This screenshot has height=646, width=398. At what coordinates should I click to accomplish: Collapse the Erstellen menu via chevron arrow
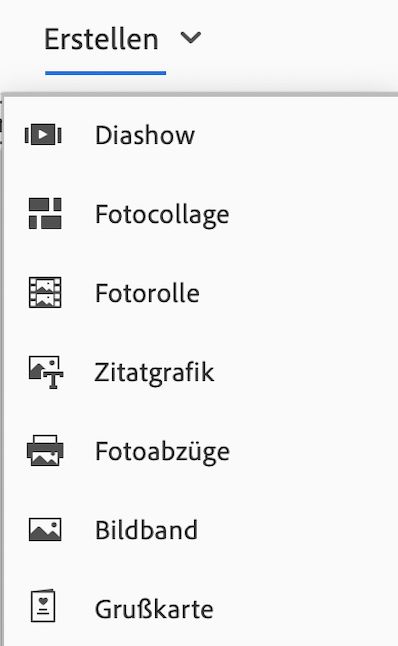tap(191, 38)
